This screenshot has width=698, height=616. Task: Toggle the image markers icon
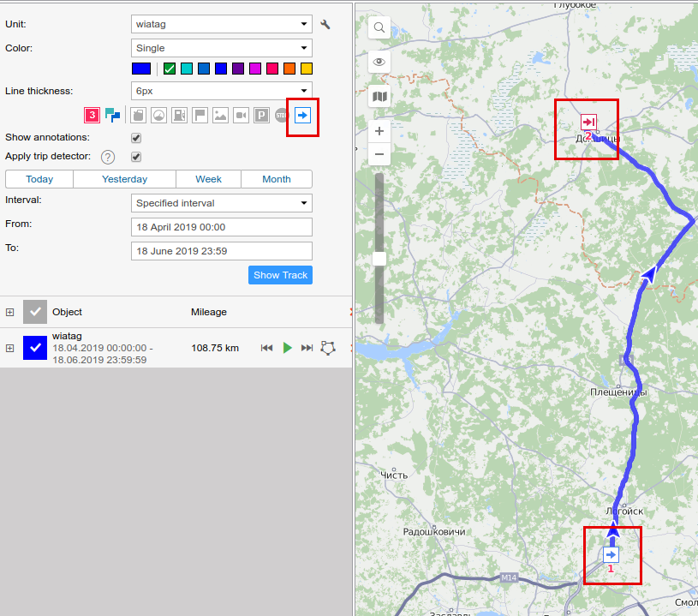pos(220,115)
